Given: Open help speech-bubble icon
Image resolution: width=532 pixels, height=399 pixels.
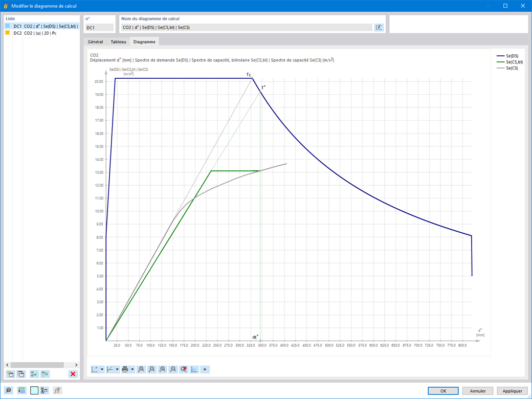Looking at the screenshot, I should pos(9,390).
